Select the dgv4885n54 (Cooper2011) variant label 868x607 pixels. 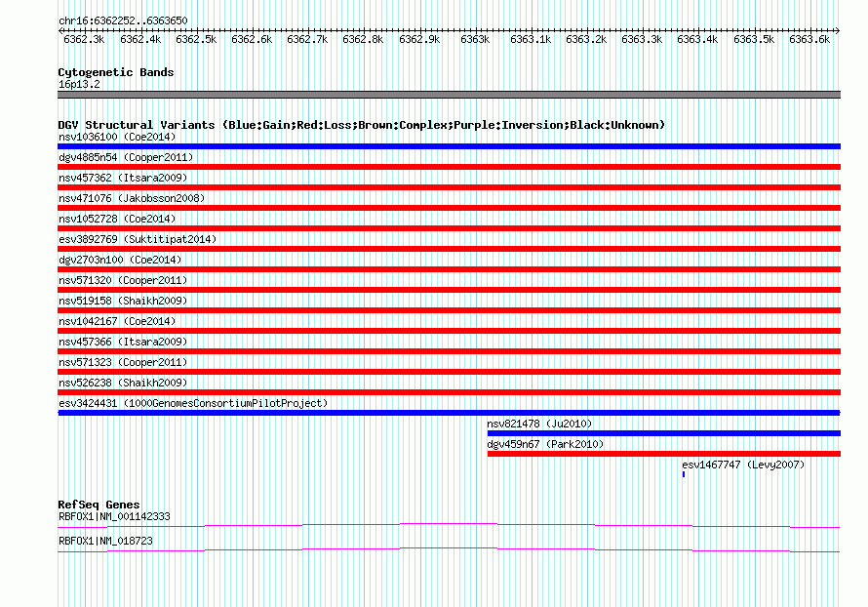[x=126, y=157]
